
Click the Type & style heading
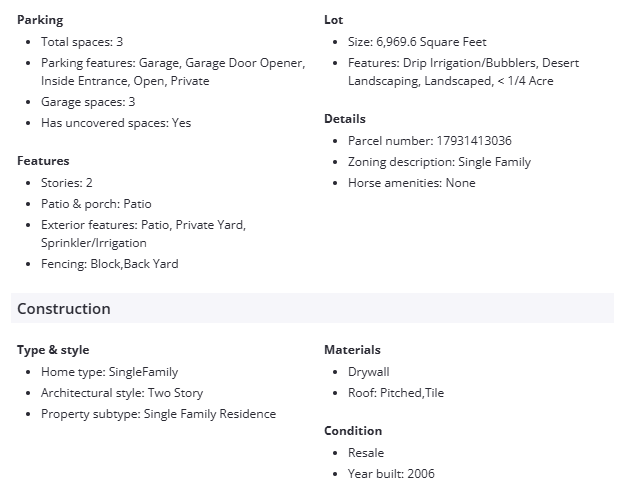pyautogui.click(x=53, y=350)
